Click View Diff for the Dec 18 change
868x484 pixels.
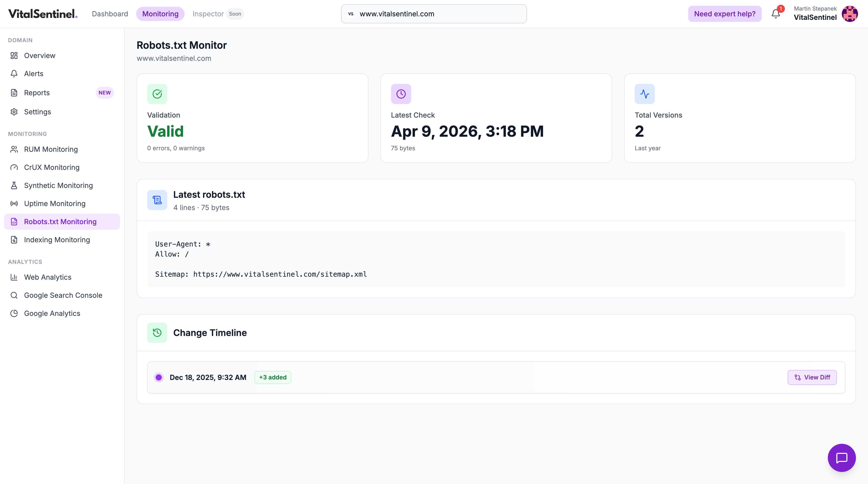click(x=812, y=377)
